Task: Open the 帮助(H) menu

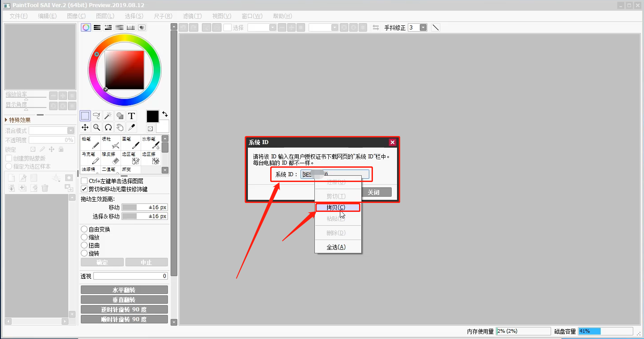Action: 282,16
